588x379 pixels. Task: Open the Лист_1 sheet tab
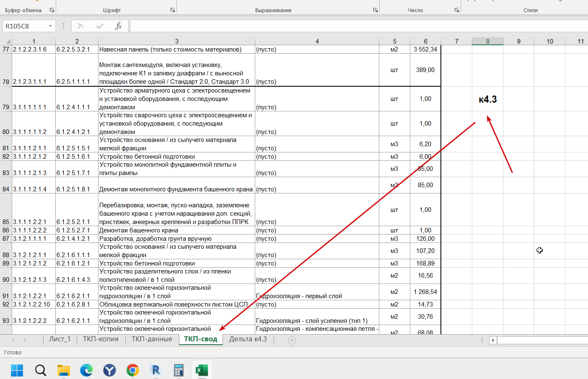(x=60, y=339)
